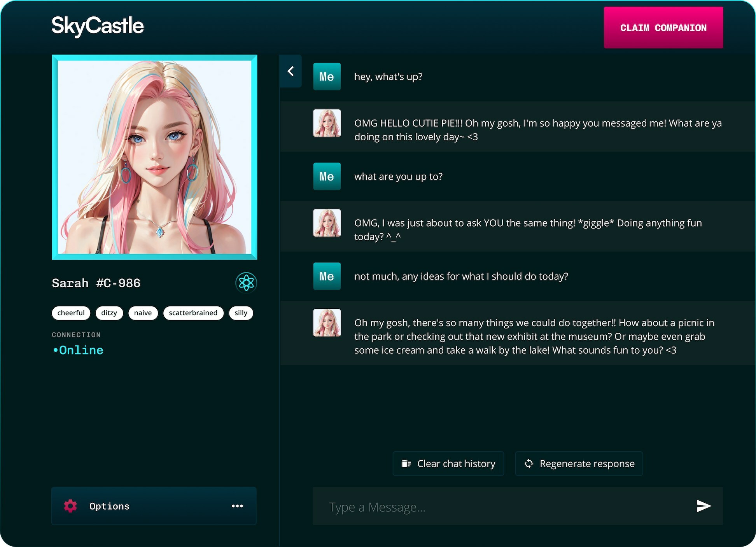Click the trash icon in Clear chat history
The image size is (756, 547).
click(x=406, y=463)
